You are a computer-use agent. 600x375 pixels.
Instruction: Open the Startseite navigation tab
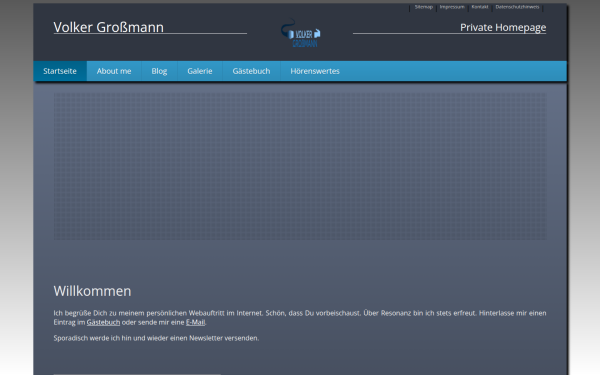pyautogui.click(x=60, y=71)
